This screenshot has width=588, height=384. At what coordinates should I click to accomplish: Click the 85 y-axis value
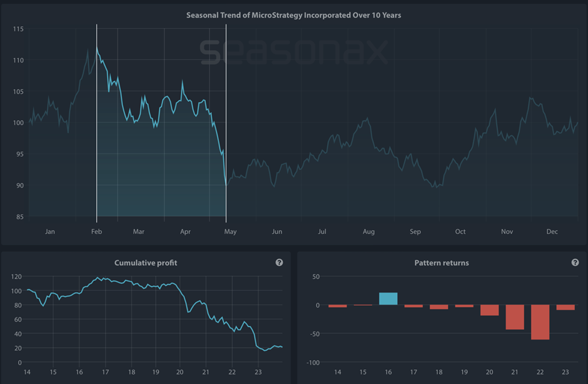tap(20, 217)
